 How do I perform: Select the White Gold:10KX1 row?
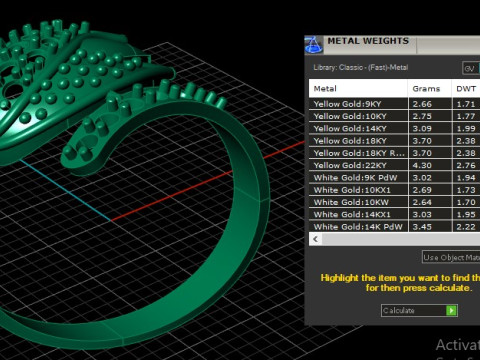click(394, 190)
